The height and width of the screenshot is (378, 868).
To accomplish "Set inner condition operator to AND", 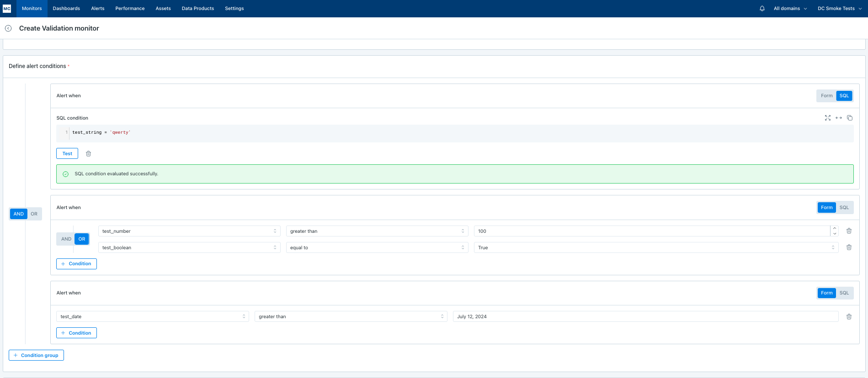I will (x=66, y=239).
